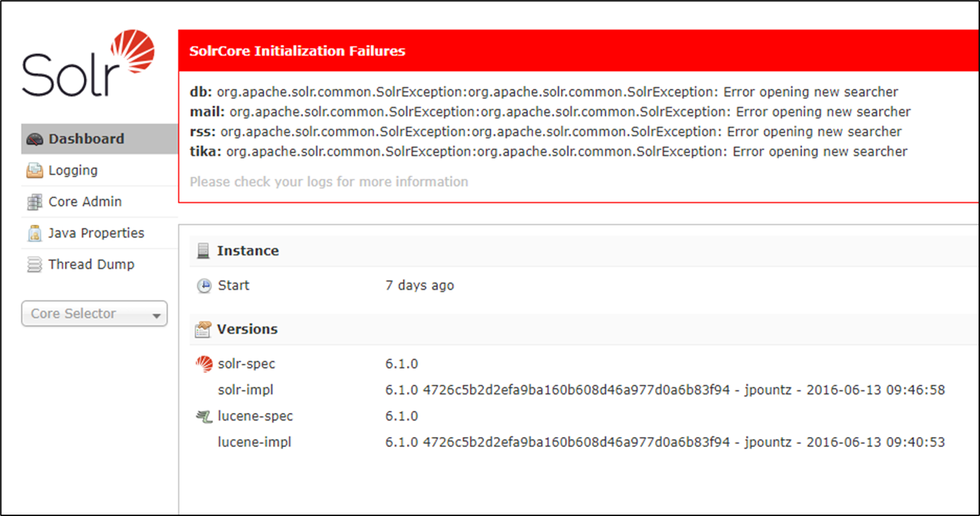Click the lucene-impl version hash value
Screen dimensions: 980x516
665,442
